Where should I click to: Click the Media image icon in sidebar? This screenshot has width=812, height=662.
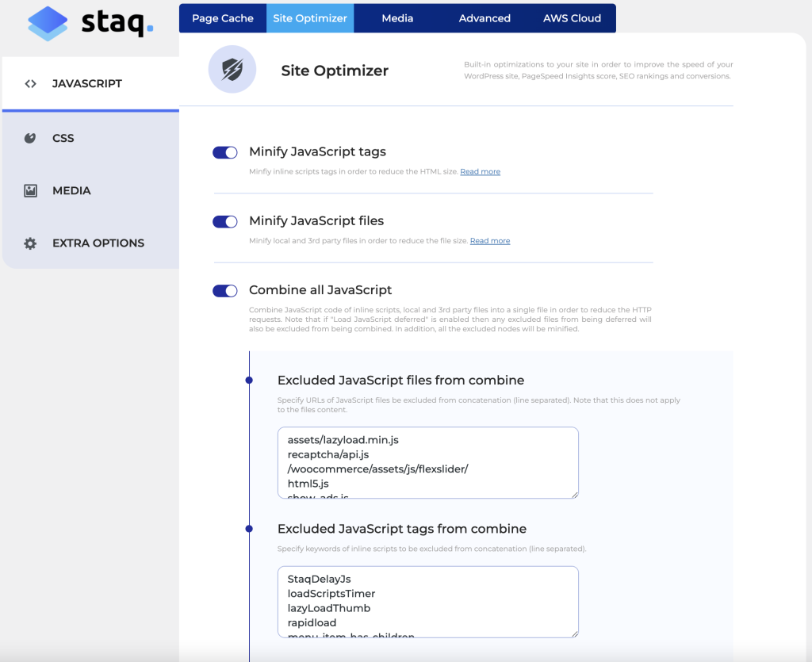pyautogui.click(x=31, y=190)
